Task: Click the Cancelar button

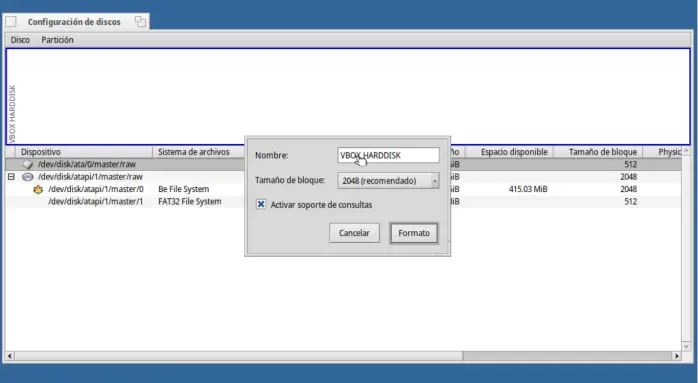Action: click(x=354, y=233)
